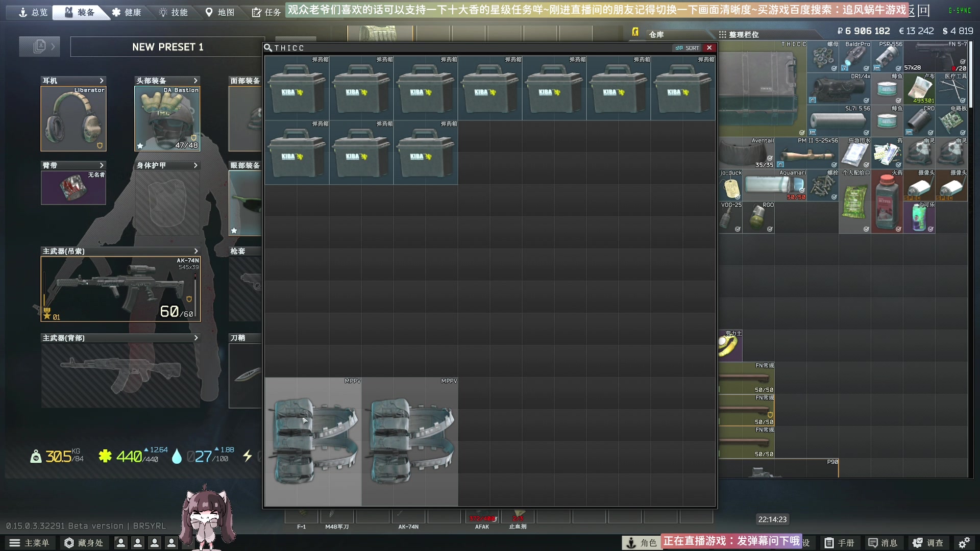Click the NEW PRESET 1 name field
The width and height of the screenshot is (980, 551).
(x=167, y=47)
